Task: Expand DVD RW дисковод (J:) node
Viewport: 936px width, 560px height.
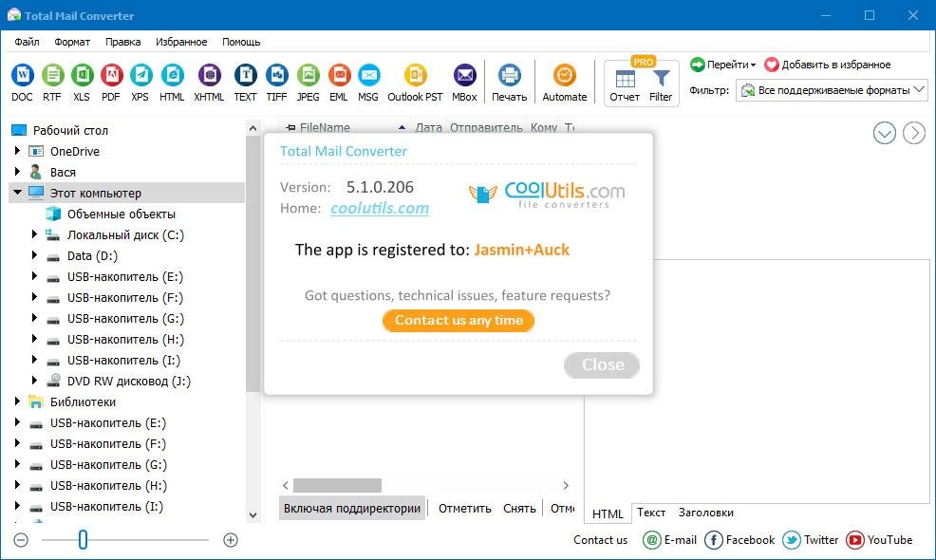Action: click(34, 381)
